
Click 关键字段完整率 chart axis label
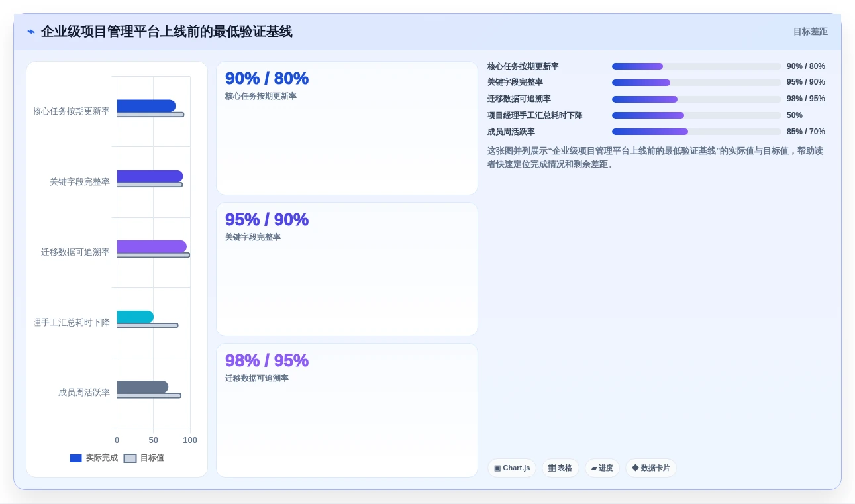coord(79,182)
